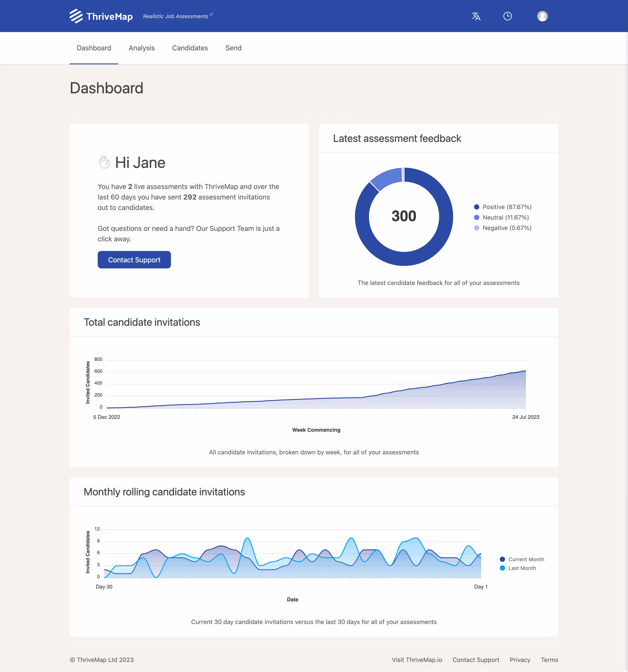Open the Terms footer link

point(549,660)
